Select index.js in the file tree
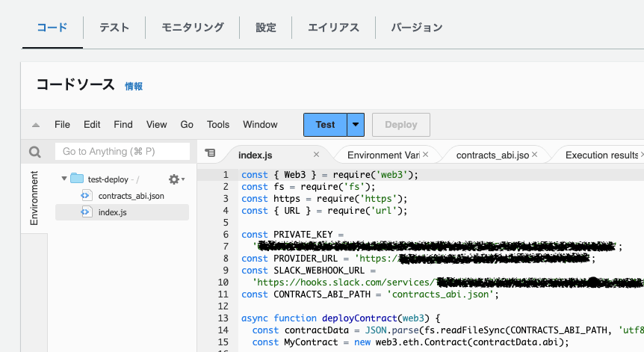 click(x=113, y=212)
